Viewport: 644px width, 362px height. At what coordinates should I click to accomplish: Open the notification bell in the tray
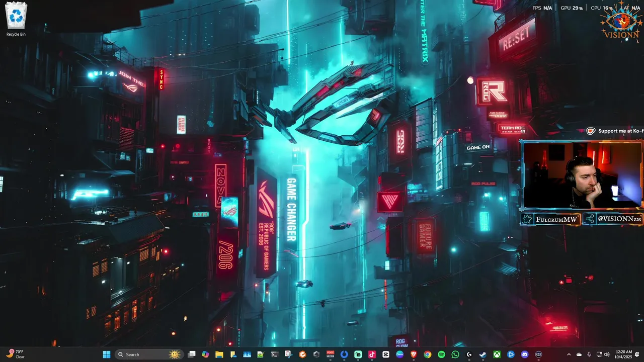pos(637,354)
